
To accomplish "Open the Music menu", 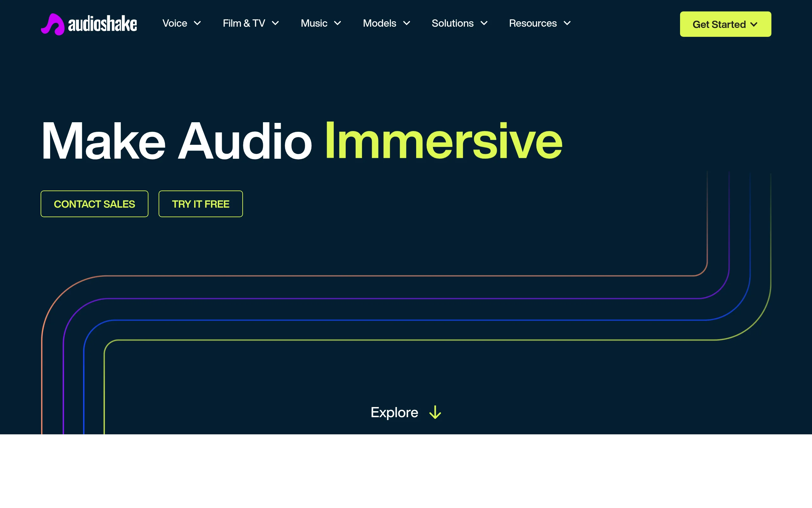I will [x=314, y=23].
